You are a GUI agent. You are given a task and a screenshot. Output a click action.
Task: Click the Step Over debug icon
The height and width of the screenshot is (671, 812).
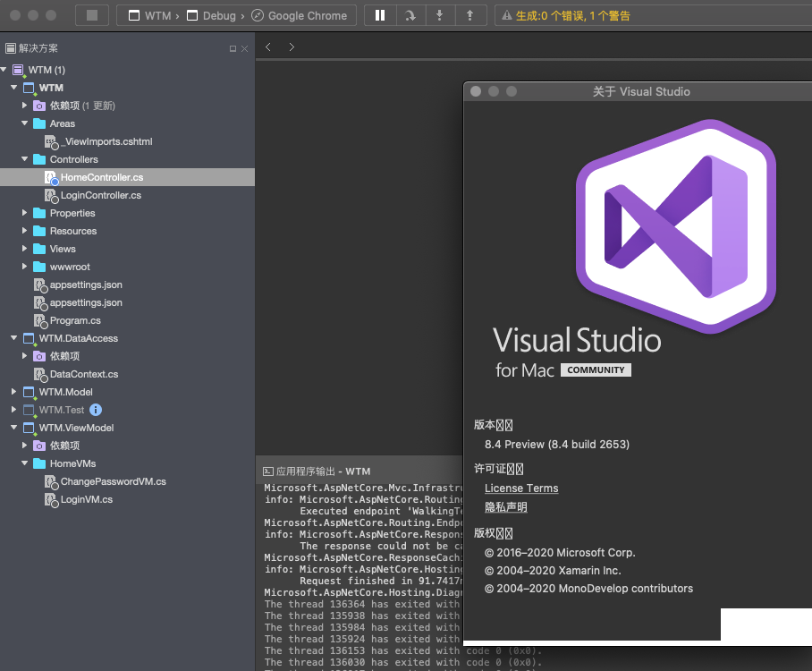click(410, 14)
